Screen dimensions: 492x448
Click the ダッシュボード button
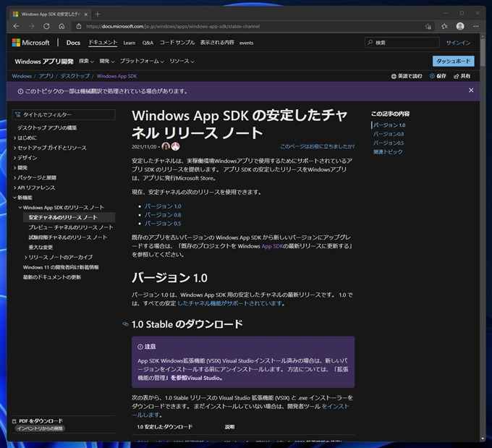tap(454, 62)
